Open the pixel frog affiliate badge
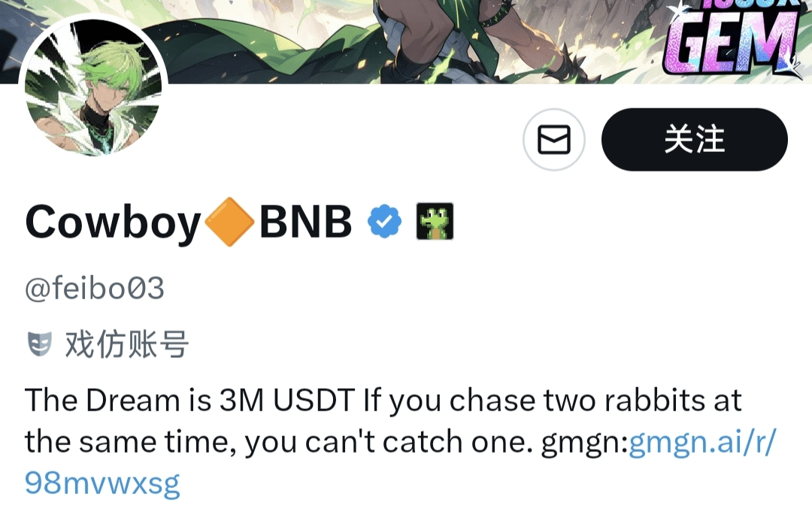 [435, 221]
